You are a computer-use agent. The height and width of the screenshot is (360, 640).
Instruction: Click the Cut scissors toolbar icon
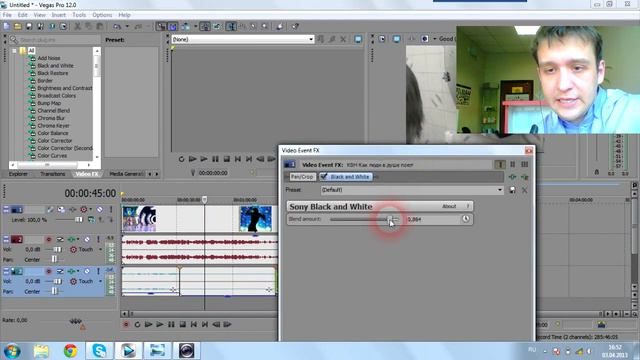77,26
